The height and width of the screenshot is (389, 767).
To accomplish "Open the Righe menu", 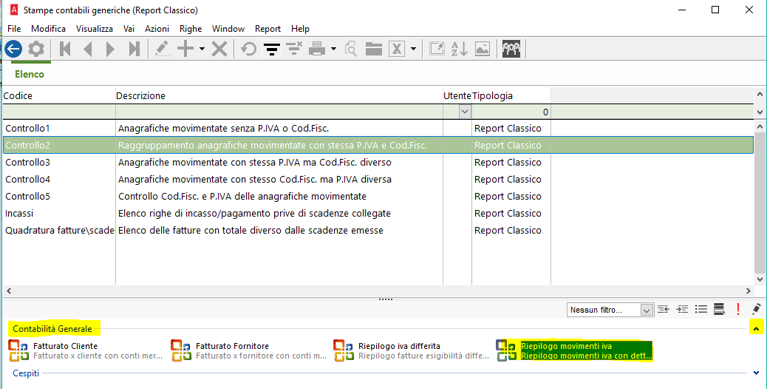I will 191,29.
